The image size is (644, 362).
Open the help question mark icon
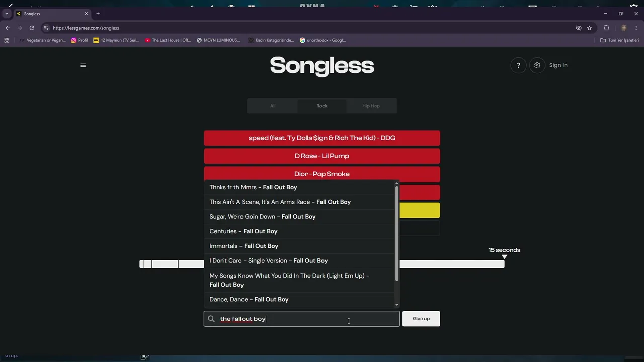518,65
